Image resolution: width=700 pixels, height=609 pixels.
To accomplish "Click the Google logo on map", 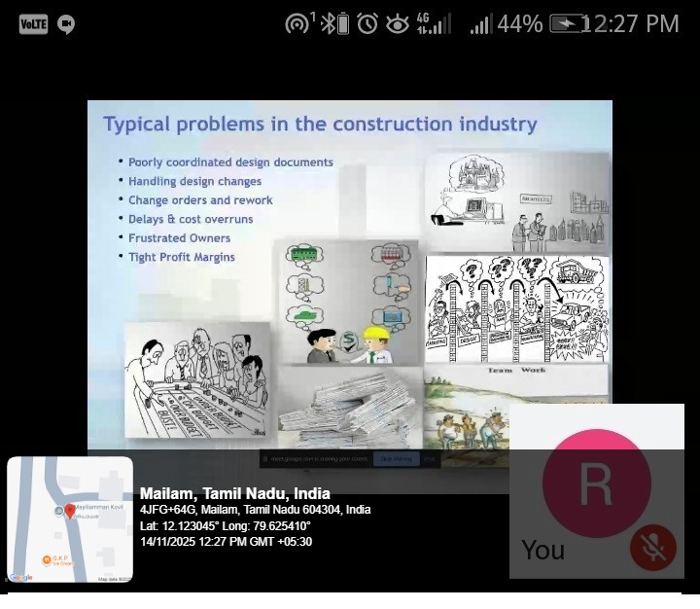I will (x=21, y=577).
